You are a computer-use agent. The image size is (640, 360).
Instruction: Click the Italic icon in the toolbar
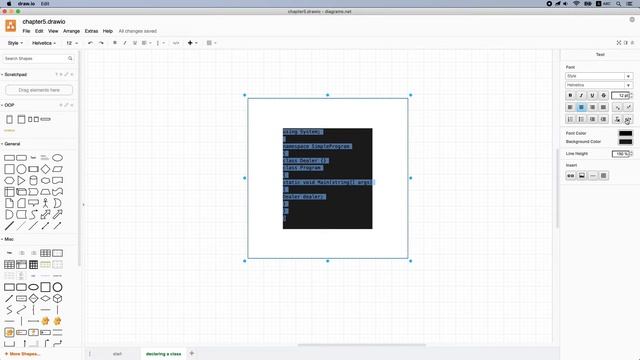(124, 43)
